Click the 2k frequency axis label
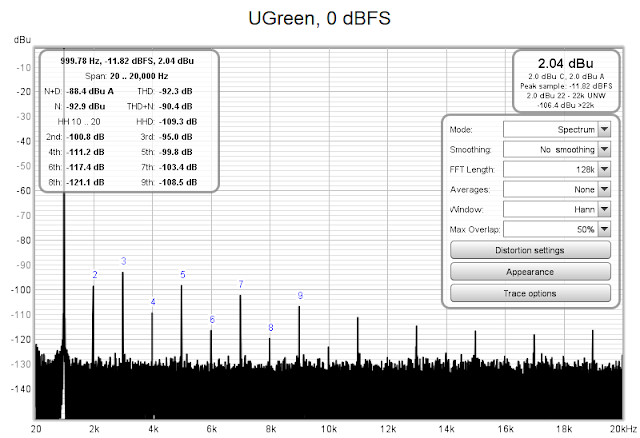Image resolution: width=640 pixels, height=438 pixels. coord(94,429)
